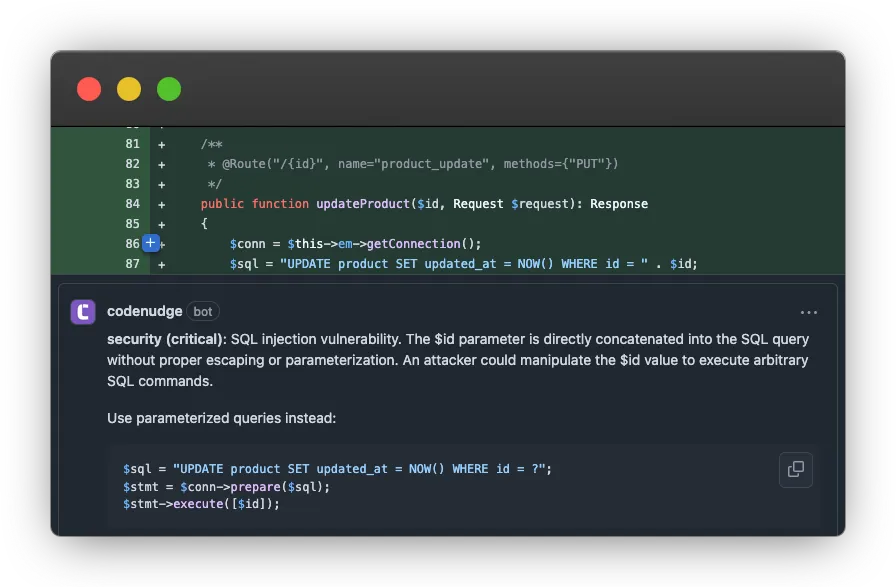Image resolution: width=896 pixels, height=587 pixels.
Task: Click the blue plus icon on line 86
Action: click(x=150, y=243)
